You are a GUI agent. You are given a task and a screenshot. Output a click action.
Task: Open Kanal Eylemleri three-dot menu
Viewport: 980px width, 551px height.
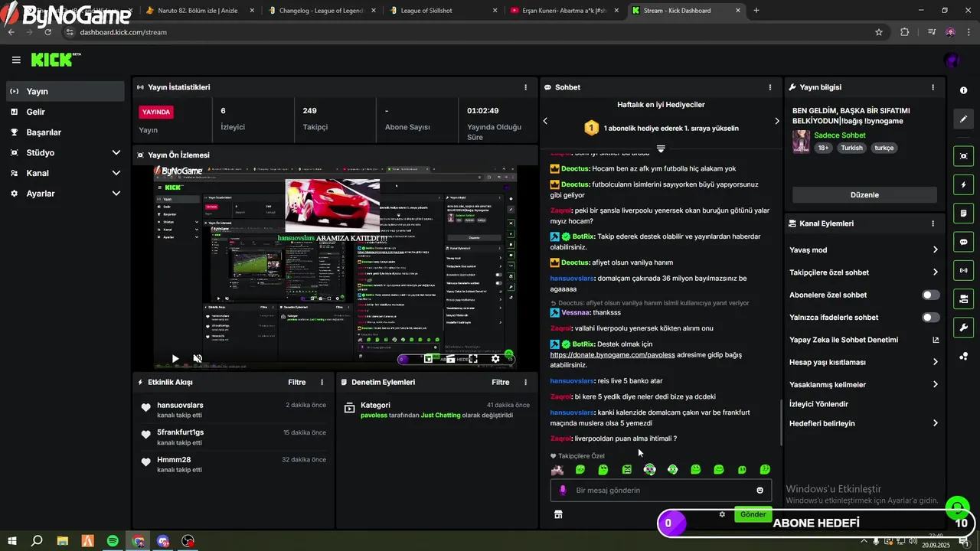tap(933, 223)
